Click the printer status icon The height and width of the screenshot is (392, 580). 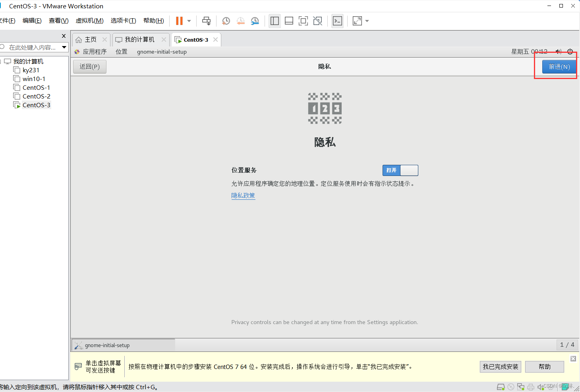pos(531,387)
